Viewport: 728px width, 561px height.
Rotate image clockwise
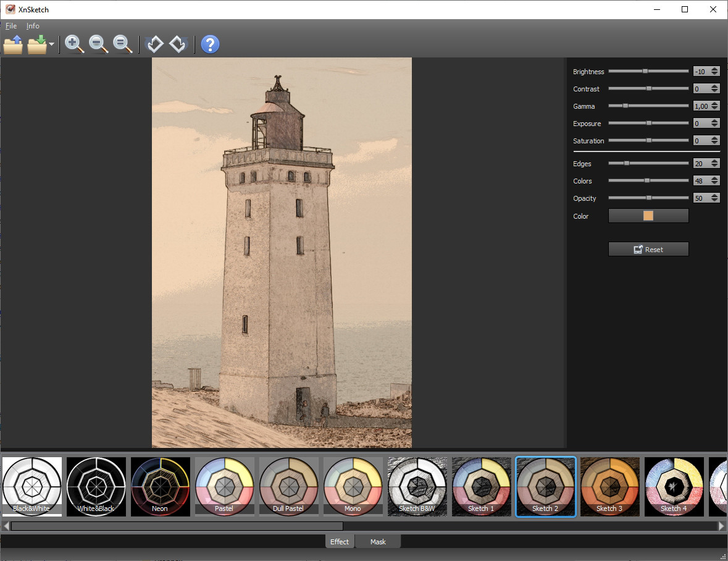(x=178, y=44)
